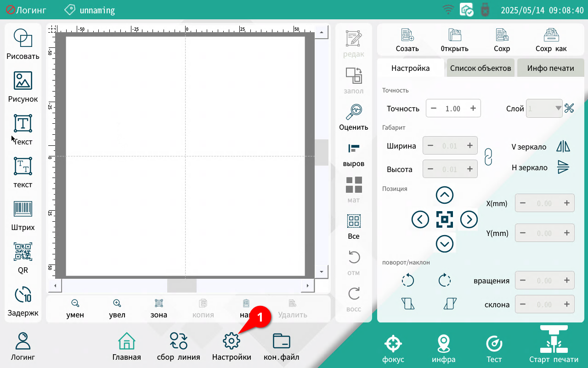Click the Оценить evaluate icon
The width and height of the screenshot is (588, 368).
coord(354,117)
